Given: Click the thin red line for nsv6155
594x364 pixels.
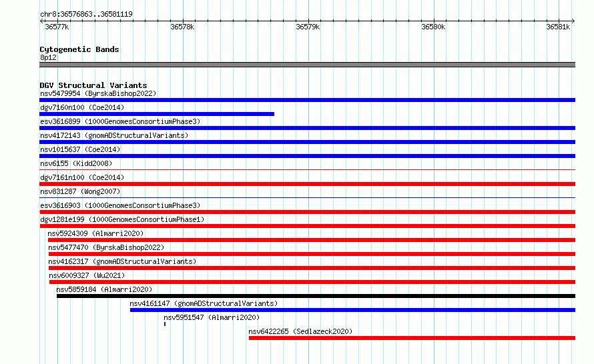Looking at the screenshot, I should [x=307, y=170].
